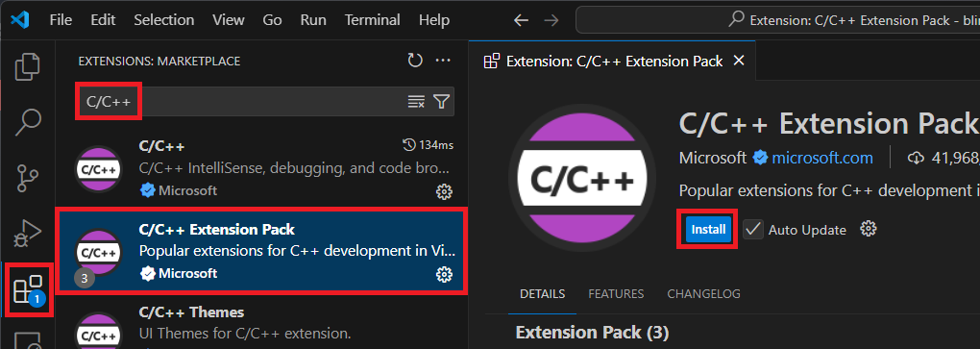Open manage gear for C/C++ extension
Image resolution: width=980 pixels, height=349 pixels.
(444, 191)
